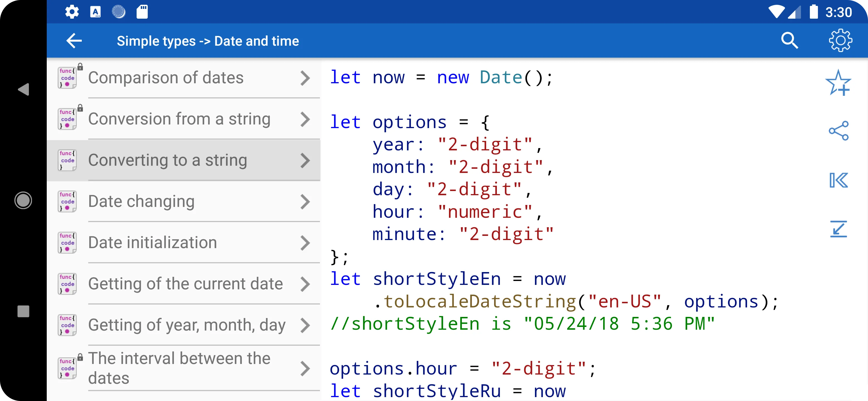This screenshot has width=868, height=401.
Task: Click the collapse/first page icon
Action: [839, 180]
